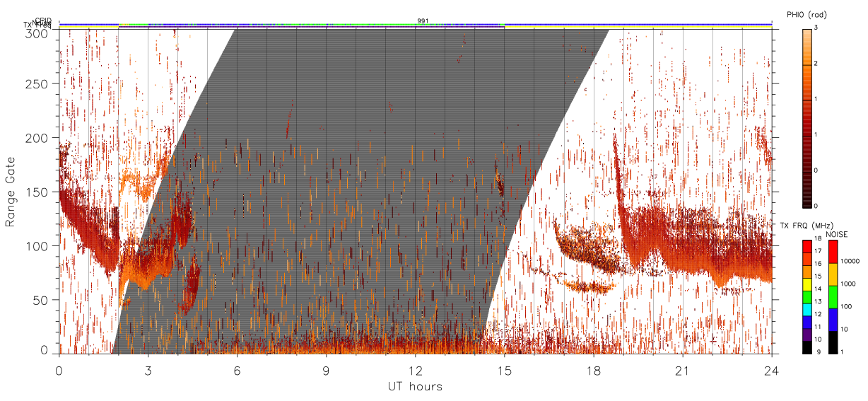Click the green swatch in NOISE legend

tap(833, 296)
